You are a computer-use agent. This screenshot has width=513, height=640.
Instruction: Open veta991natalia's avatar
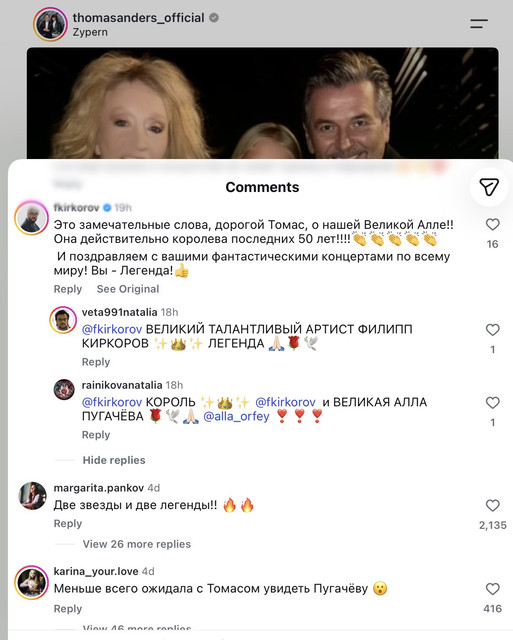tap(63, 320)
